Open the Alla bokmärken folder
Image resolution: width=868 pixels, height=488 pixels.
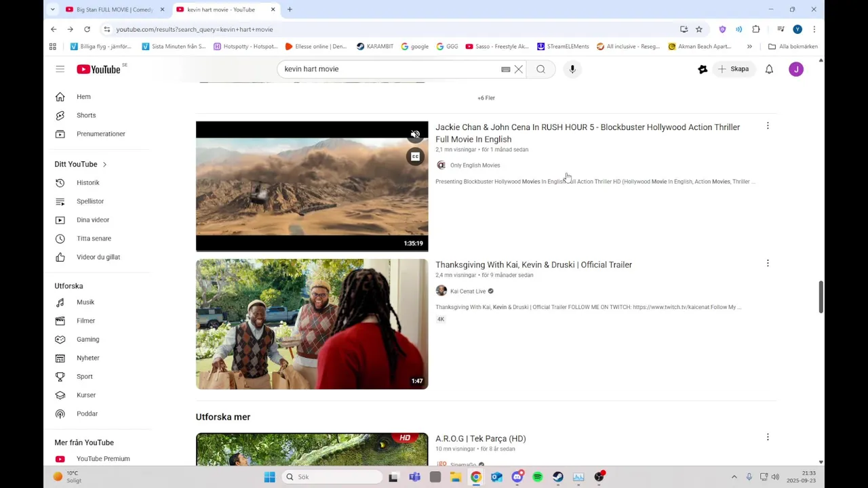pyautogui.click(x=793, y=47)
